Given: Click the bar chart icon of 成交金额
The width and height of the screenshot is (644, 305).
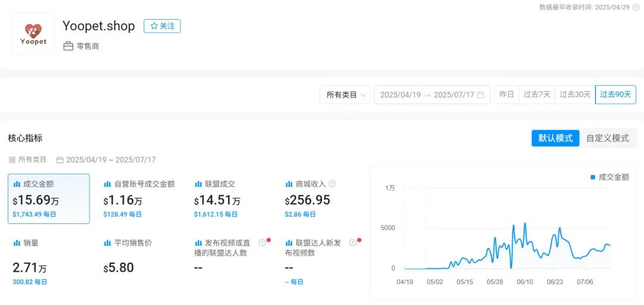Looking at the screenshot, I should (17, 184).
